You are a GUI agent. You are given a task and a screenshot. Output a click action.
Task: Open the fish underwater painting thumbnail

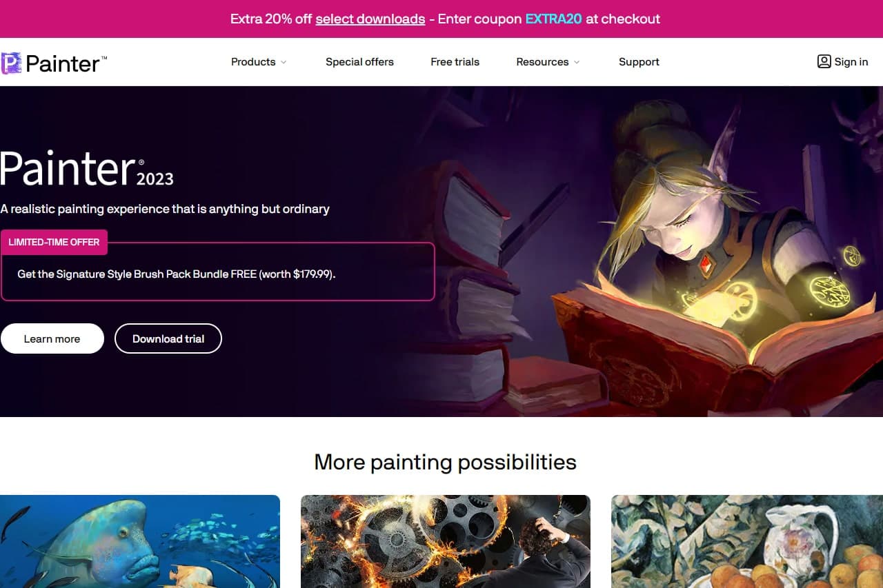tap(140, 541)
